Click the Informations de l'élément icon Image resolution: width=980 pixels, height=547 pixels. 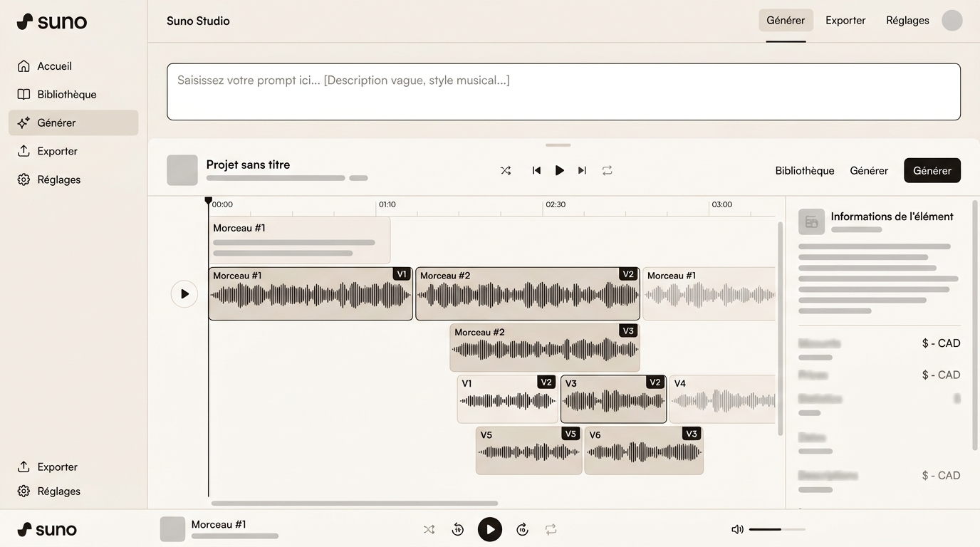coord(811,222)
